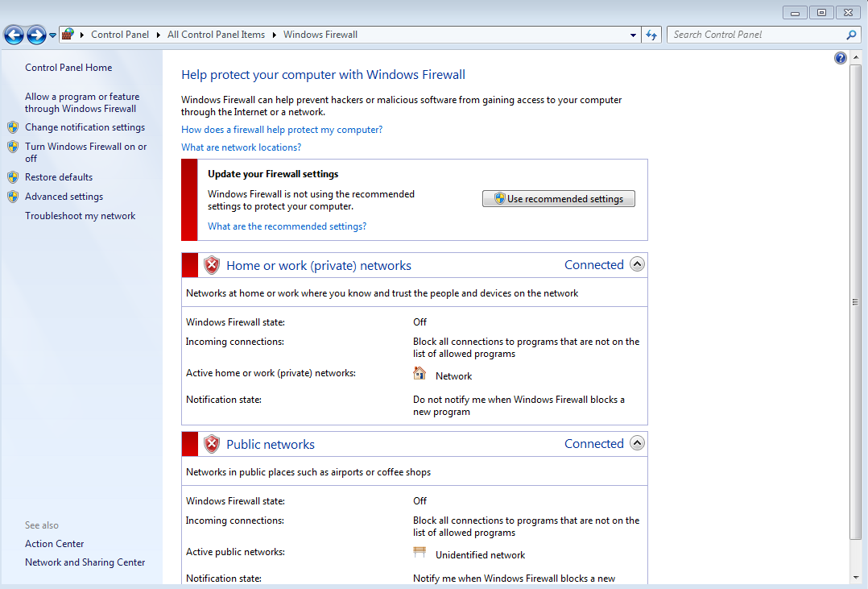The height and width of the screenshot is (589, 868).
Task: Click the bench icon beside Unidentified network
Action: point(420,553)
